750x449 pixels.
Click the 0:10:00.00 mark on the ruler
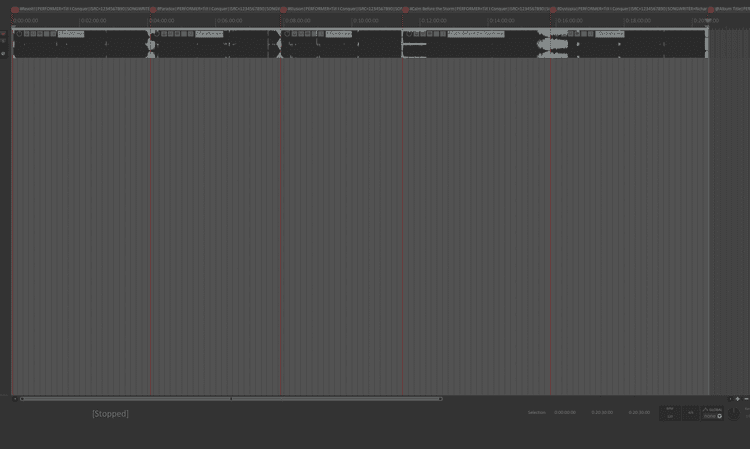point(366,21)
